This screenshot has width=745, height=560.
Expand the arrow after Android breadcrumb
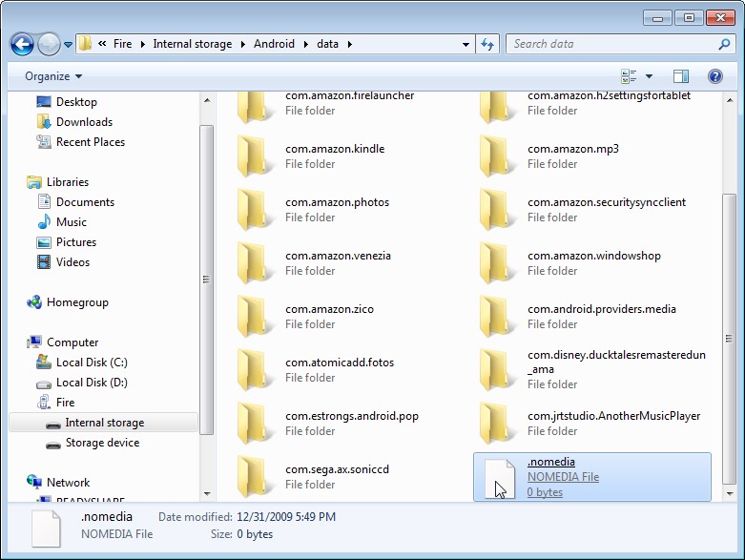[306, 44]
